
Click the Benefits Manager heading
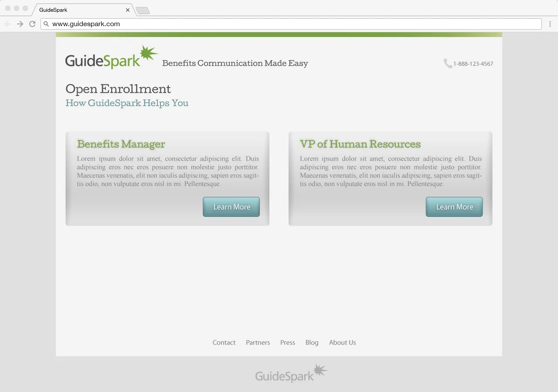121,144
